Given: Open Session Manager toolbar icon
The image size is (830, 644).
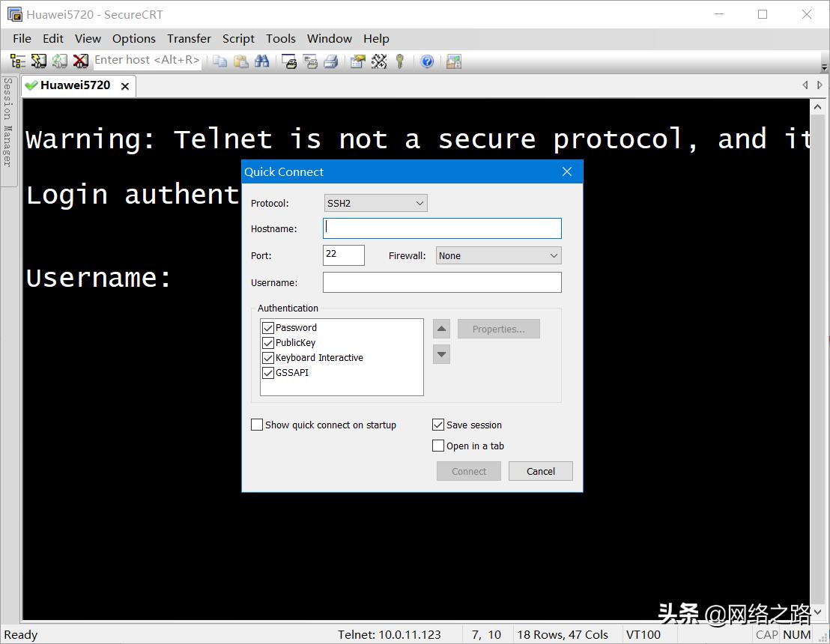Looking at the screenshot, I should point(17,61).
